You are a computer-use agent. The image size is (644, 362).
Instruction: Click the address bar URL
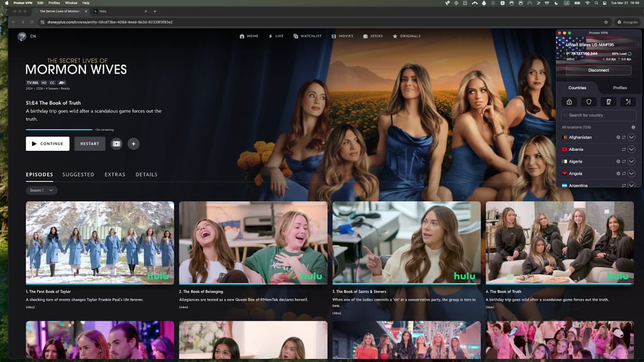(109, 22)
